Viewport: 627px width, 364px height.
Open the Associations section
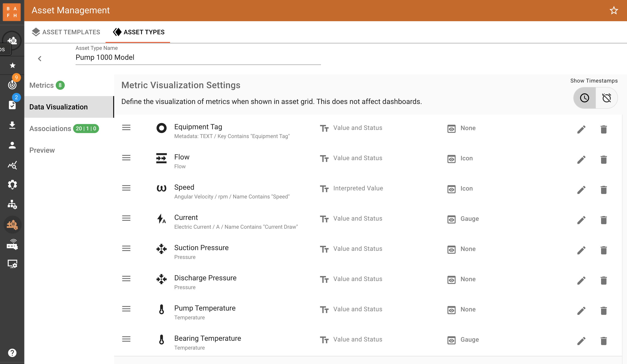pyautogui.click(x=50, y=129)
